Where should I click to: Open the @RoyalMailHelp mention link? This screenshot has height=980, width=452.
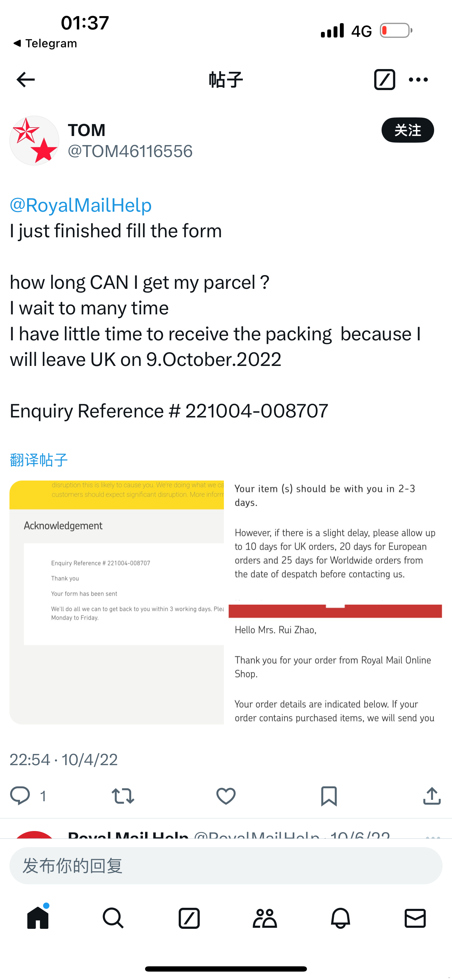point(81,205)
